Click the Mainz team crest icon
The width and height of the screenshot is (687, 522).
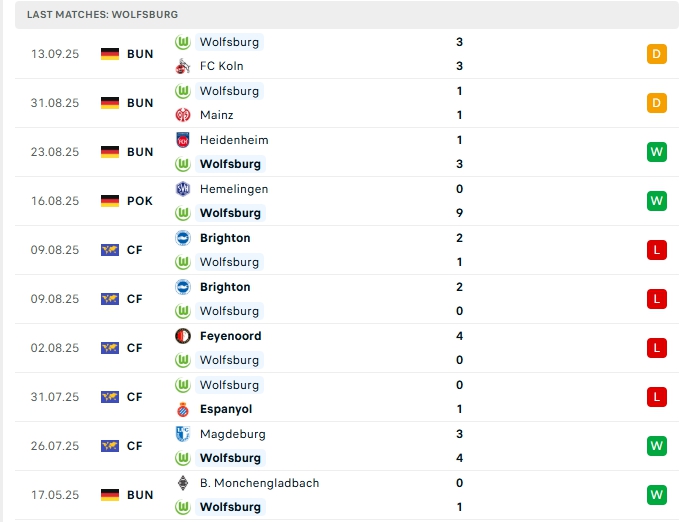point(183,115)
